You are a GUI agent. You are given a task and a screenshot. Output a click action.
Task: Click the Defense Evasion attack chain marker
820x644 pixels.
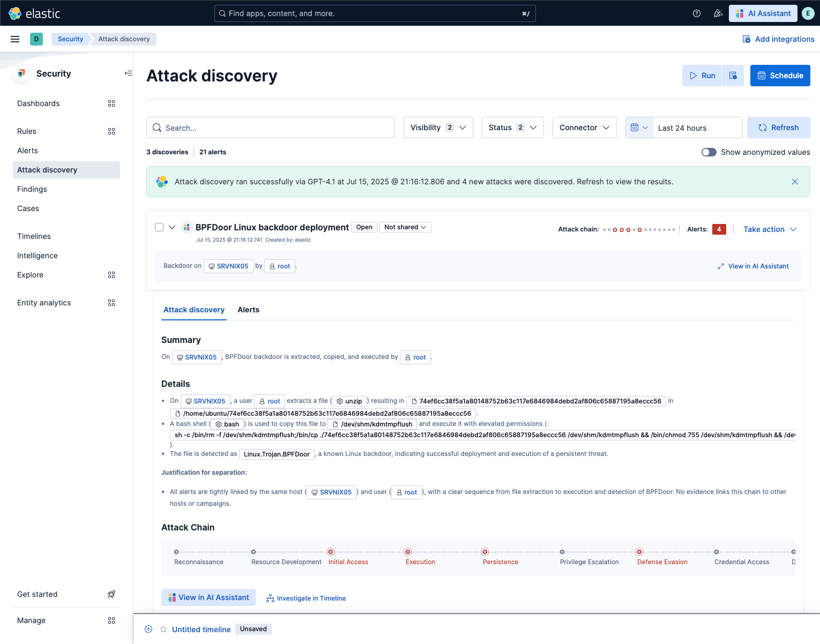[639, 552]
